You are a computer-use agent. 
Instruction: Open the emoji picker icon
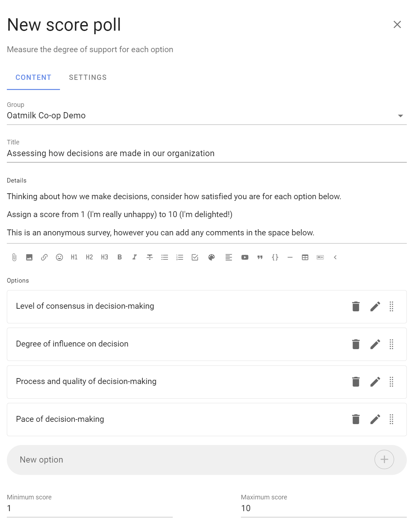pos(59,257)
